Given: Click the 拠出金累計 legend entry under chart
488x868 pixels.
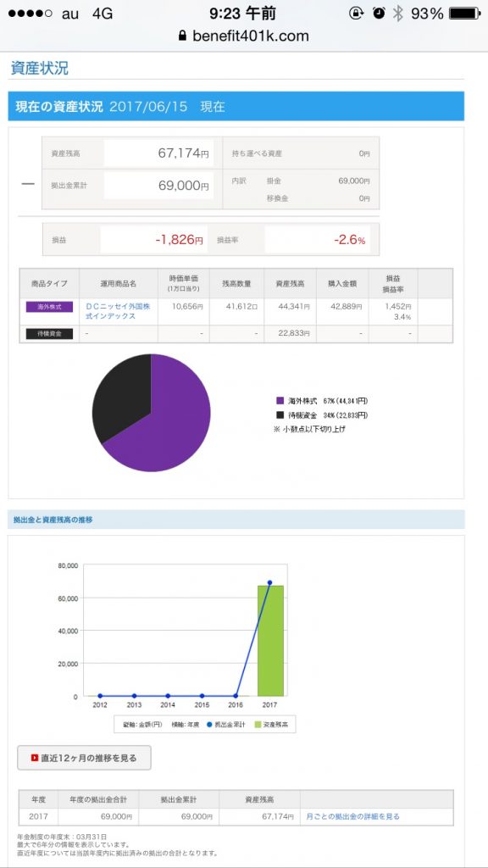Looking at the screenshot, I should pyautogui.click(x=225, y=724).
